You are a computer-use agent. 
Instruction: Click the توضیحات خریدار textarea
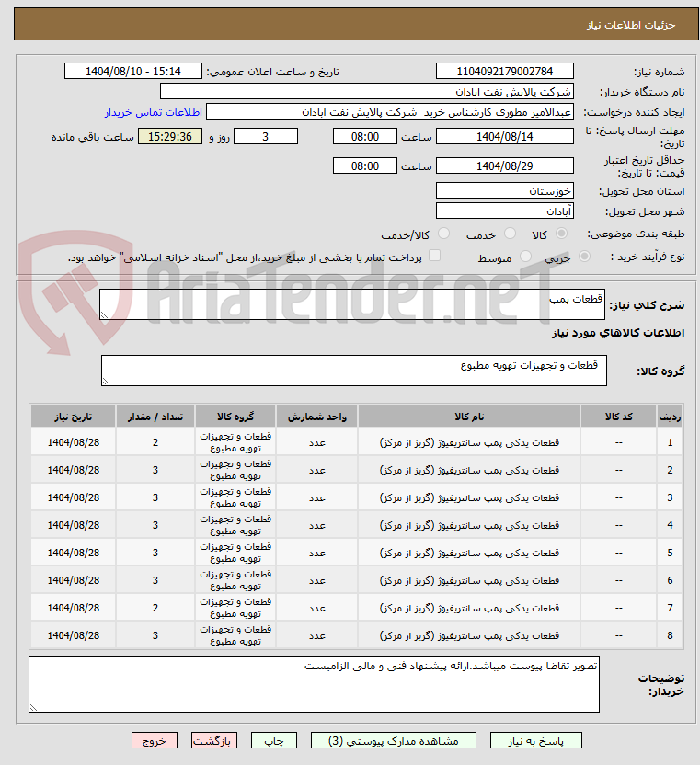click(314, 684)
